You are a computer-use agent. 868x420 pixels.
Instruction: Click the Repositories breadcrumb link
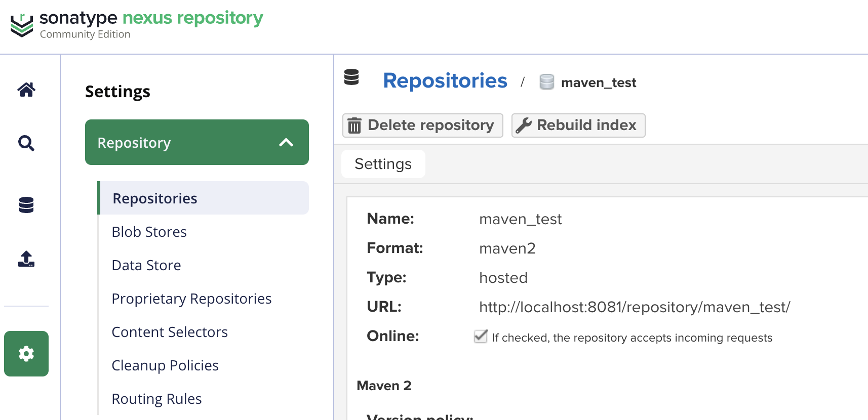click(445, 81)
